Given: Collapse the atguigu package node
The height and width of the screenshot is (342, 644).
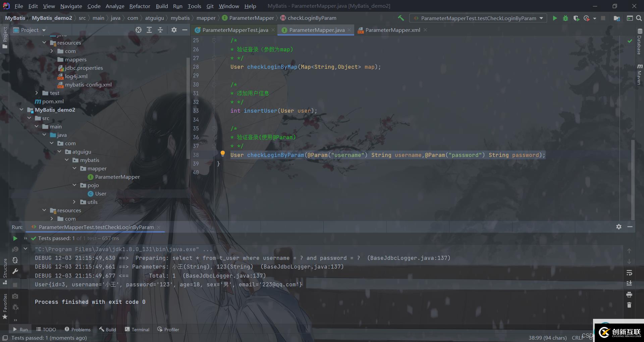Looking at the screenshot, I should click(59, 152).
